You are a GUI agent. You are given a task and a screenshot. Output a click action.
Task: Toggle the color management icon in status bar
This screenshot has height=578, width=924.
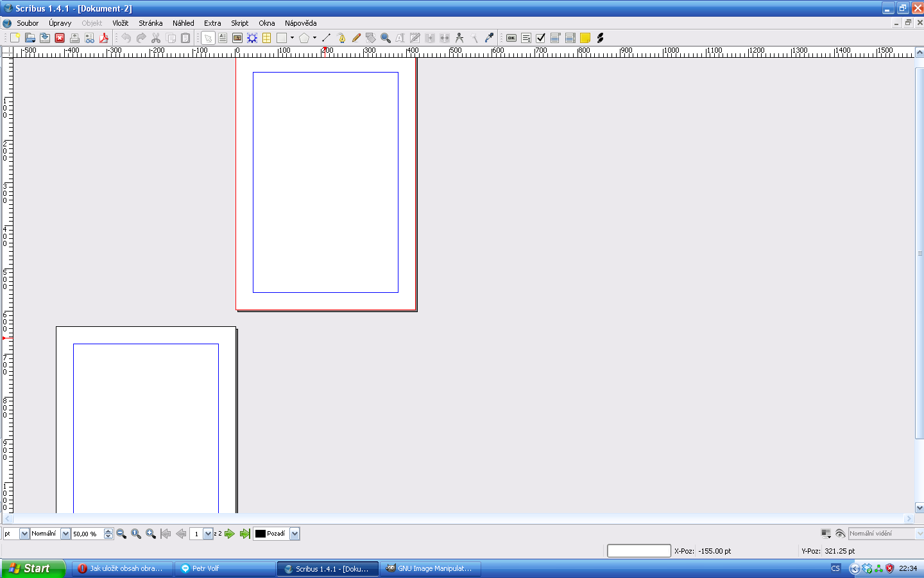point(826,534)
